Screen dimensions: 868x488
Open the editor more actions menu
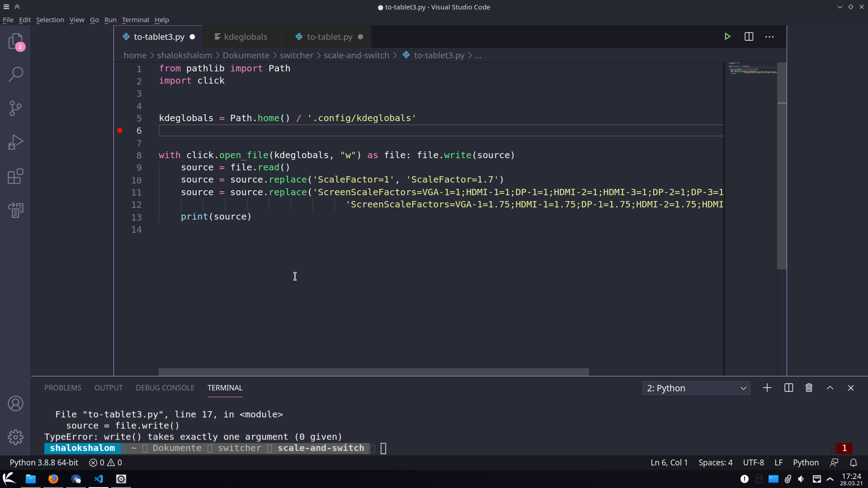(770, 37)
